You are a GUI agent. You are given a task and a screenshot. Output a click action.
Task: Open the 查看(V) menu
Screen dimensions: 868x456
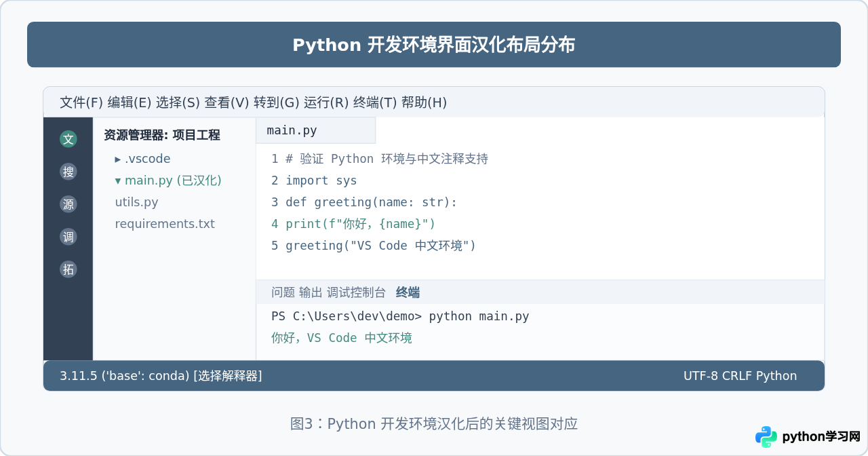pos(227,102)
